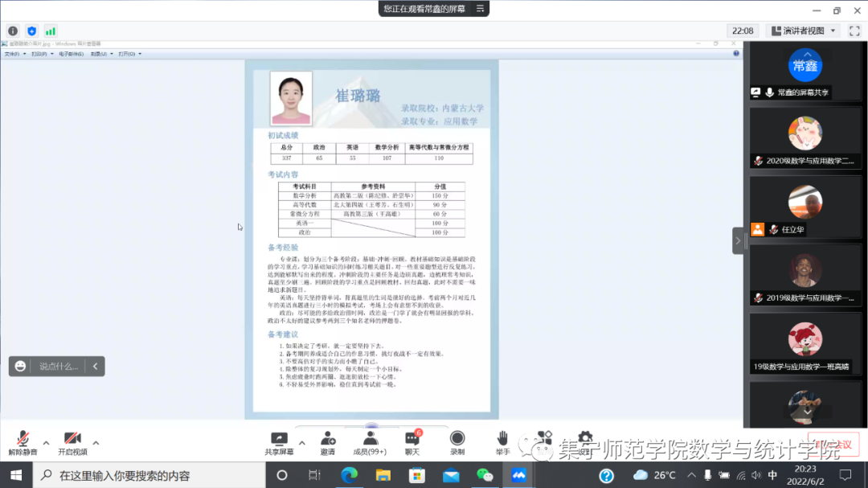Screen dimensions: 868x488
Task: Turn on camera with 开启视频
Action: (72, 443)
